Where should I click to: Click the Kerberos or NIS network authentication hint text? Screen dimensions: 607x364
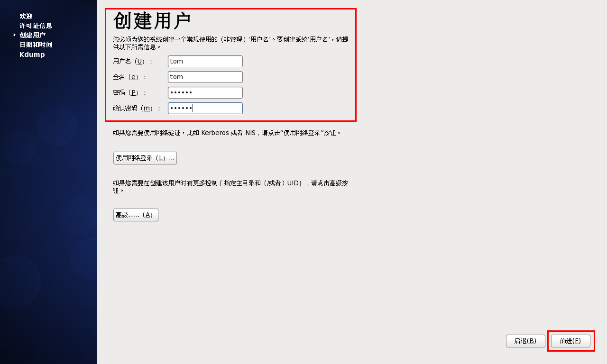pyautogui.click(x=227, y=133)
